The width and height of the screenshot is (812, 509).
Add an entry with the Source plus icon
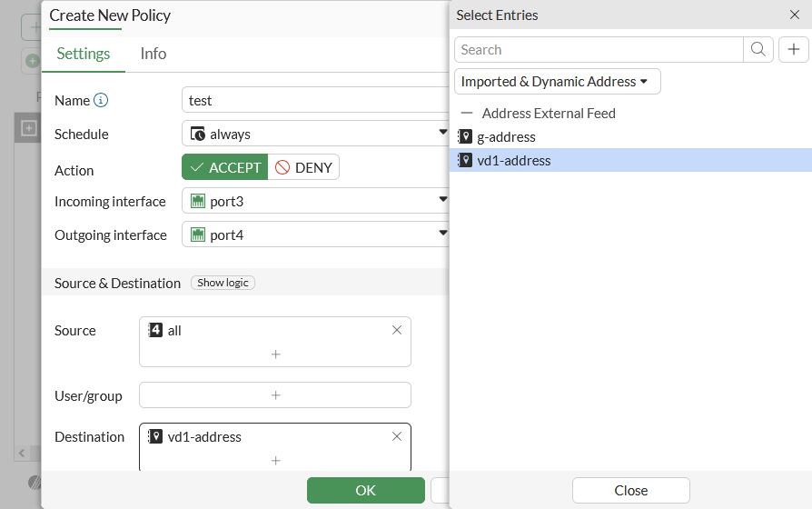click(275, 354)
